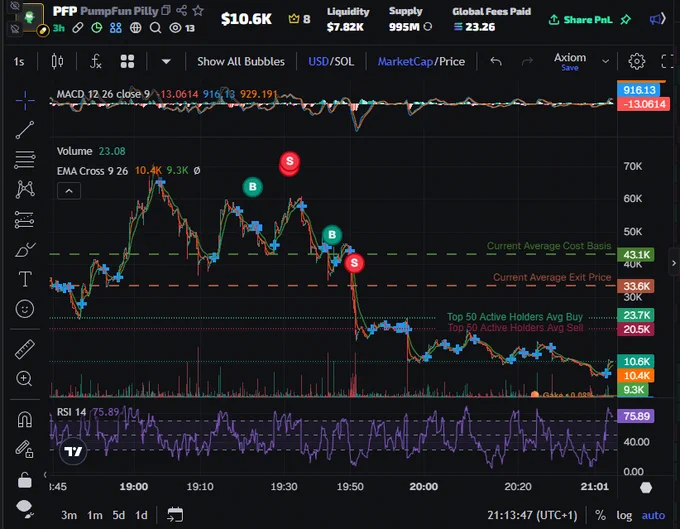Expand the Axiom layout dropdown chevron
The image size is (680, 529).
tap(605, 62)
